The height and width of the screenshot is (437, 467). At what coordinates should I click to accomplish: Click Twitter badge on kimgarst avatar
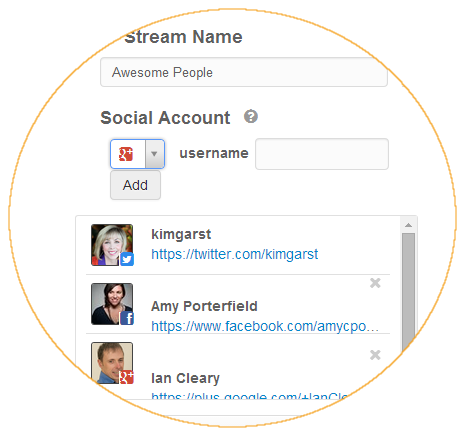[127, 259]
